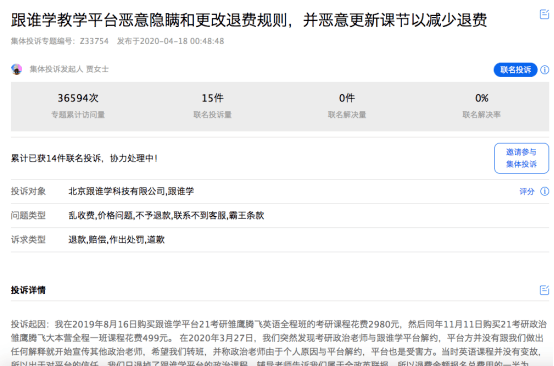Click 邀请参与集体投诉 button
Viewport: 554px width, 366px height.
click(x=521, y=158)
